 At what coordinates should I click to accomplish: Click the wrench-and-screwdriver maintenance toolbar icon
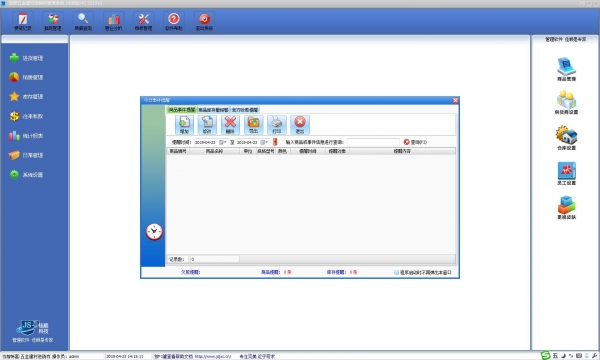pos(143,21)
